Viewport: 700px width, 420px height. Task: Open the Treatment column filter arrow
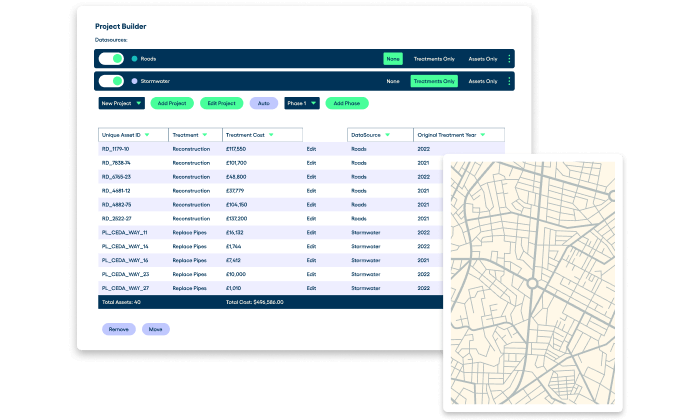(x=204, y=135)
